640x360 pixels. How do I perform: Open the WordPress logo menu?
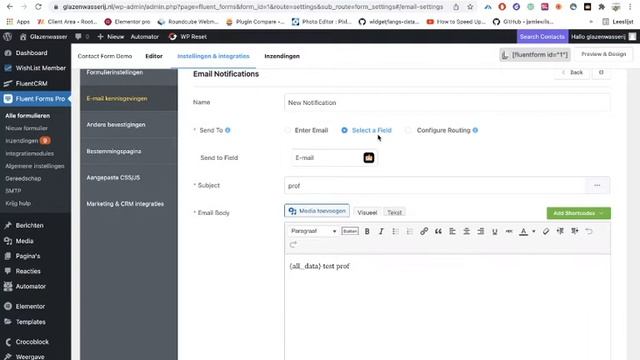pyautogui.click(x=7, y=36)
